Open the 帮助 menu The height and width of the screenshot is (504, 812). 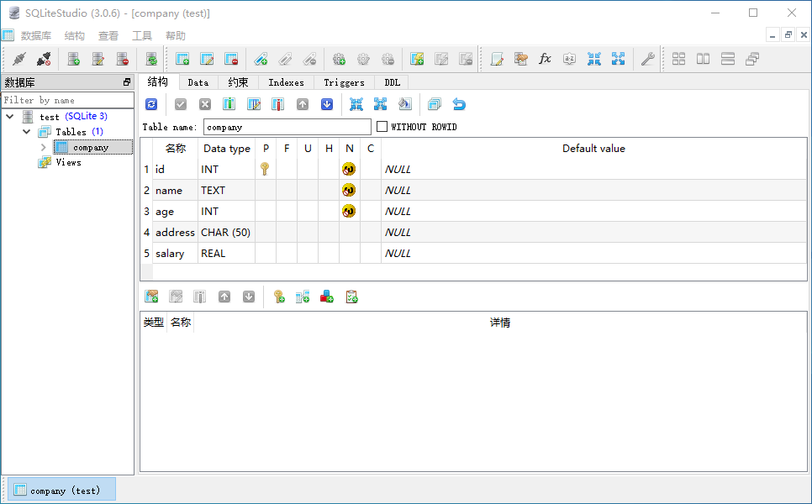pyautogui.click(x=176, y=36)
